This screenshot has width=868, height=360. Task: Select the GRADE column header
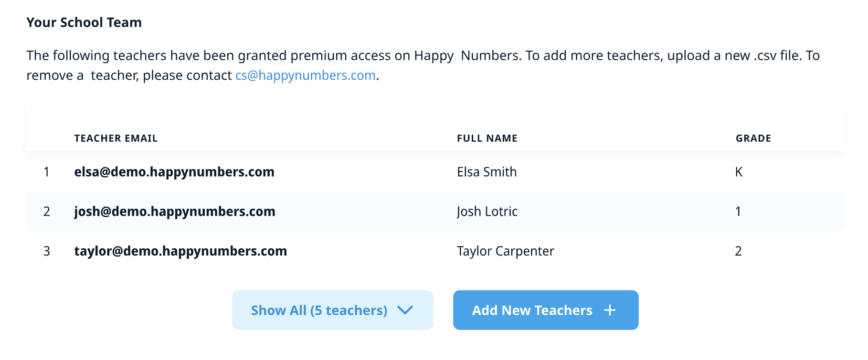(753, 138)
